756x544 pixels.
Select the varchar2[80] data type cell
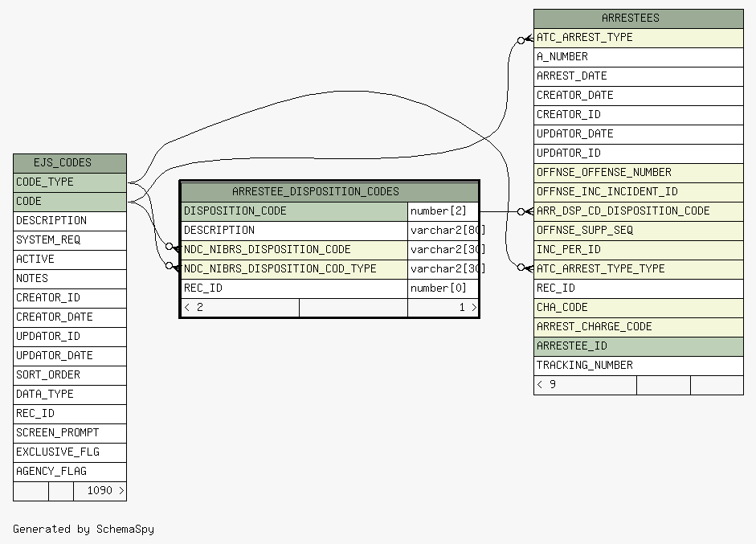click(443, 231)
